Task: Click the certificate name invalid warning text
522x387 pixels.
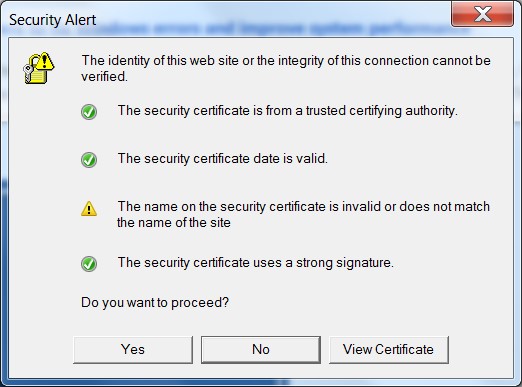Action: coord(303,214)
